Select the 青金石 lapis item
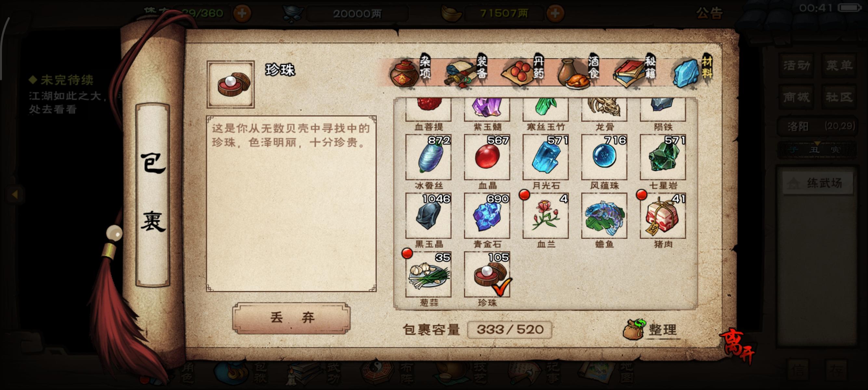 [x=487, y=215]
